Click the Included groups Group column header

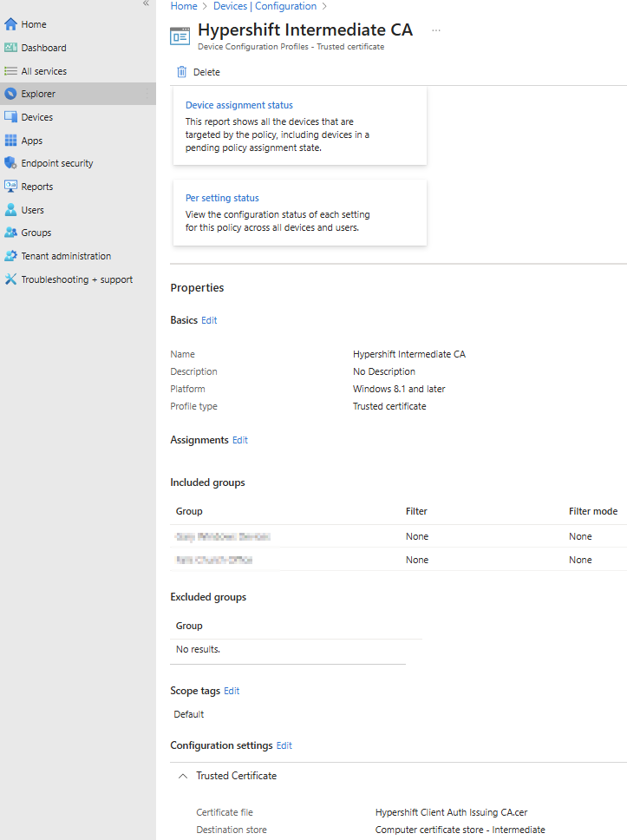coord(189,511)
